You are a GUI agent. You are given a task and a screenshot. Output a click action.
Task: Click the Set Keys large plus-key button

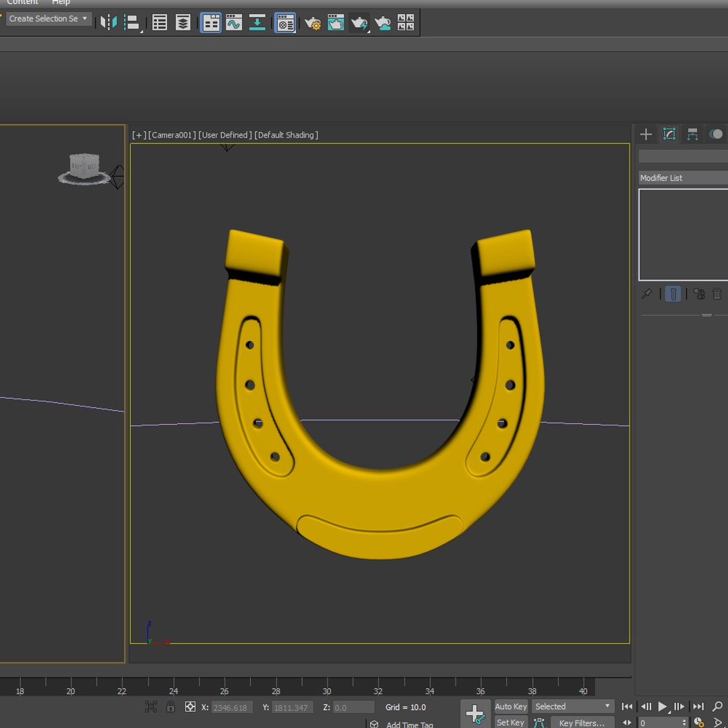[475, 714]
